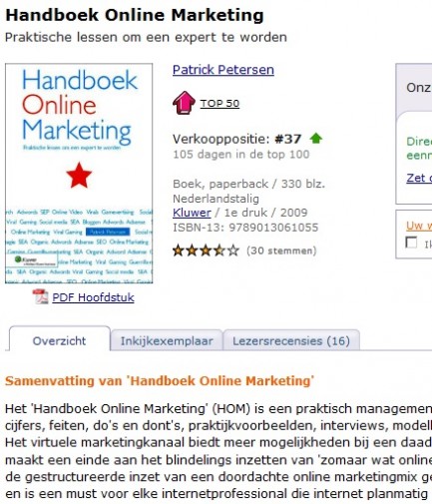The height and width of the screenshot is (504, 432).
Task: Follow the TOP 50 link
Action: [x=219, y=104]
